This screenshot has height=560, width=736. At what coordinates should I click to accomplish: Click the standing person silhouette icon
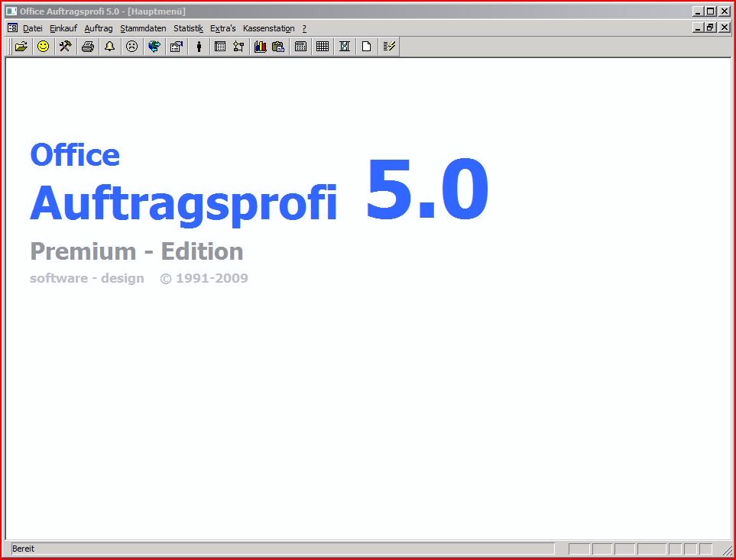199,47
